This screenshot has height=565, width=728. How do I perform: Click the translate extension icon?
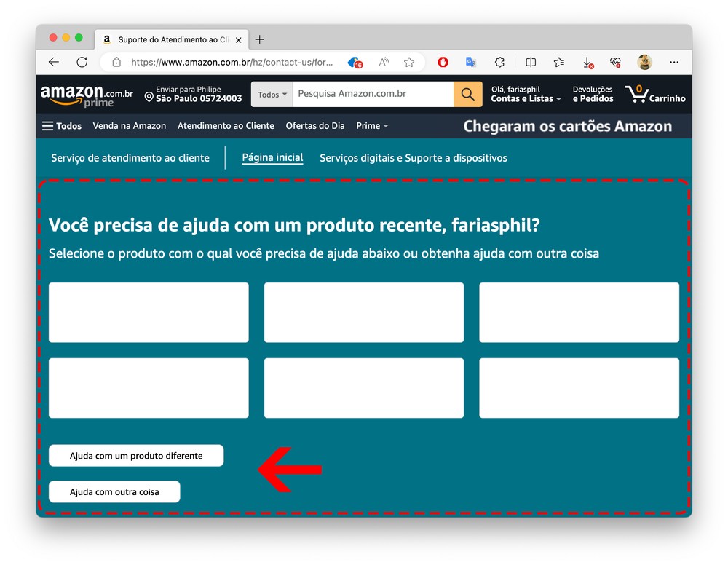471,63
